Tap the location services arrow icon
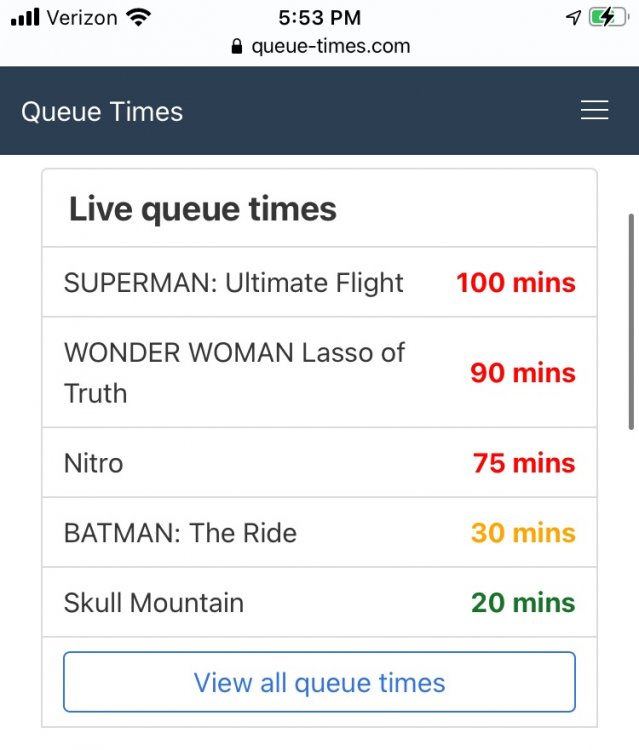This screenshot has height=750, width=639. pos(573,17)
